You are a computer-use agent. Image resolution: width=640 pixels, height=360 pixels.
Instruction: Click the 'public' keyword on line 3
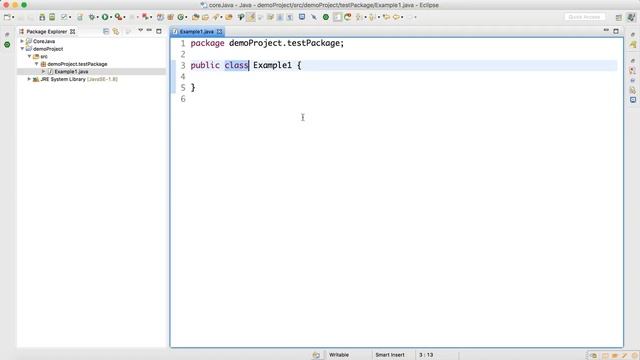(205, 65)
